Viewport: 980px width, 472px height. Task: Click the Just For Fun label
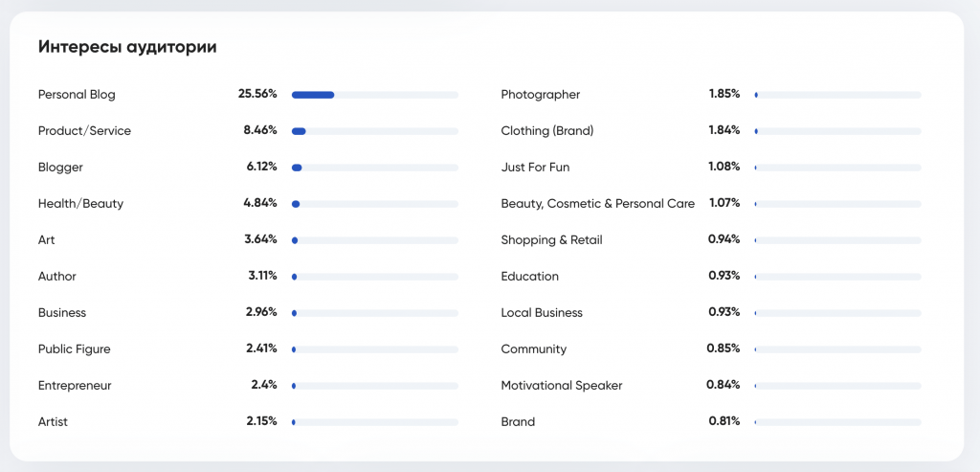(535, 168)
